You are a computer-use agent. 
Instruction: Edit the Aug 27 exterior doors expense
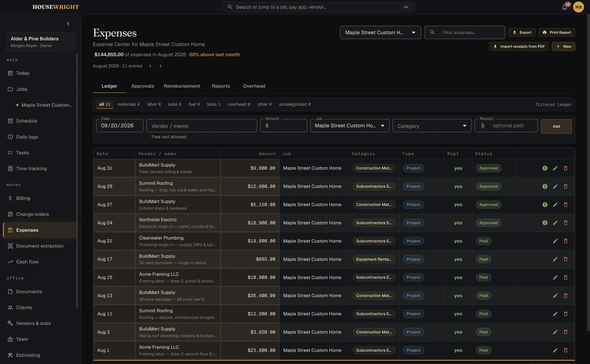[555, 205]
